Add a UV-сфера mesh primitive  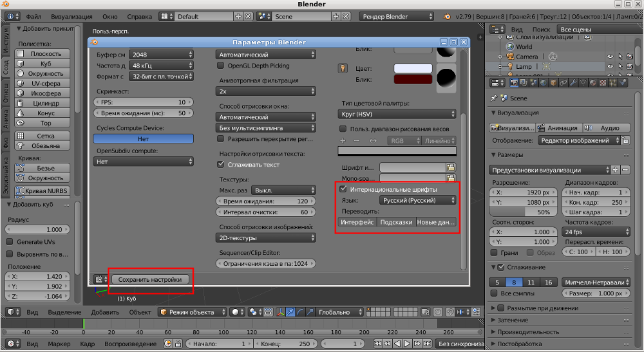43,83
